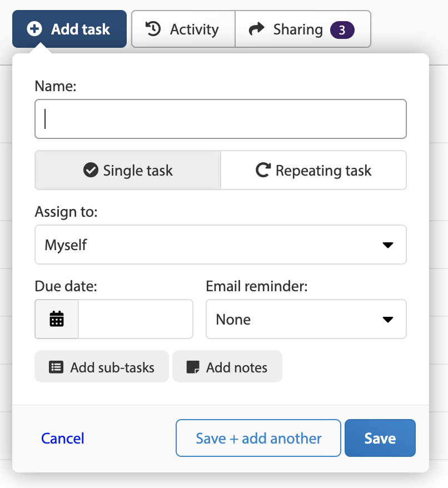Click the plus icon on Add task
Screen dimensions: 448x488
[x=34, y=29]
